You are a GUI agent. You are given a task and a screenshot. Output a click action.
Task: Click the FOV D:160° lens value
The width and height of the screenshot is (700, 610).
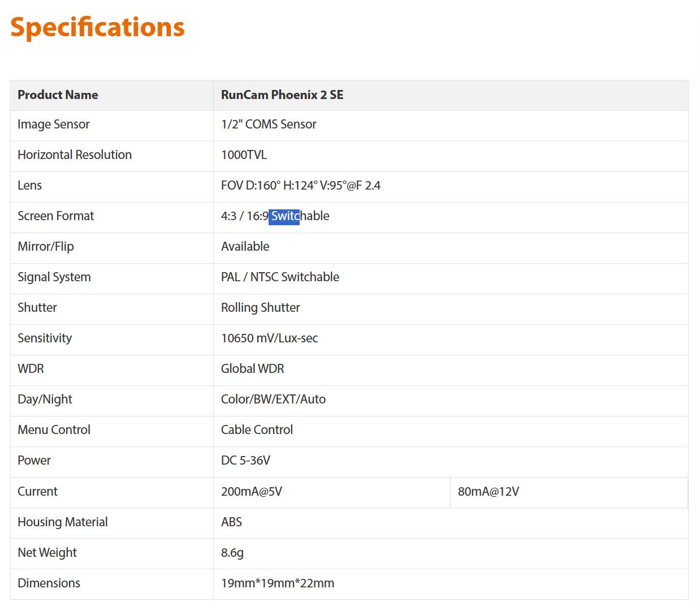[x=300, y=186]
